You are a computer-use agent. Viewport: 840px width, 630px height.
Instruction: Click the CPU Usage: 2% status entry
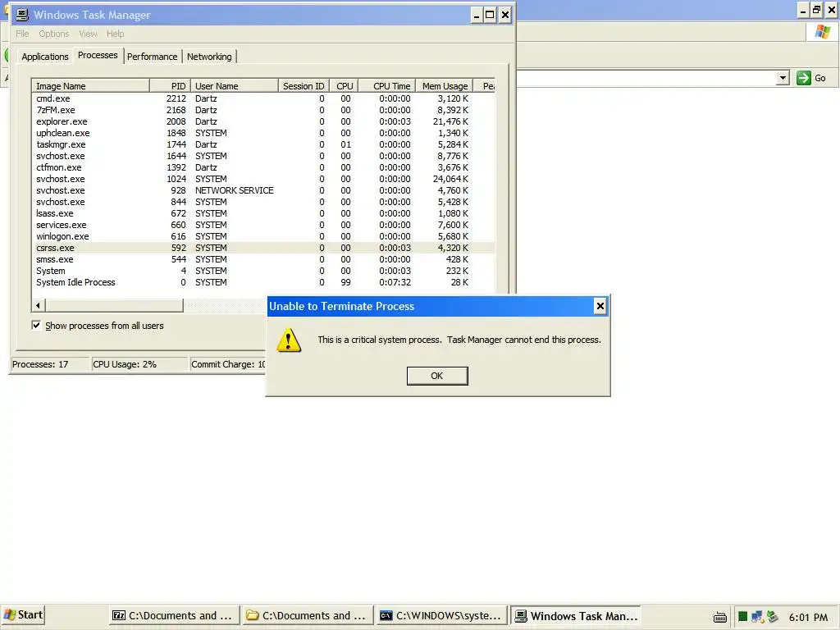(139, 364)
